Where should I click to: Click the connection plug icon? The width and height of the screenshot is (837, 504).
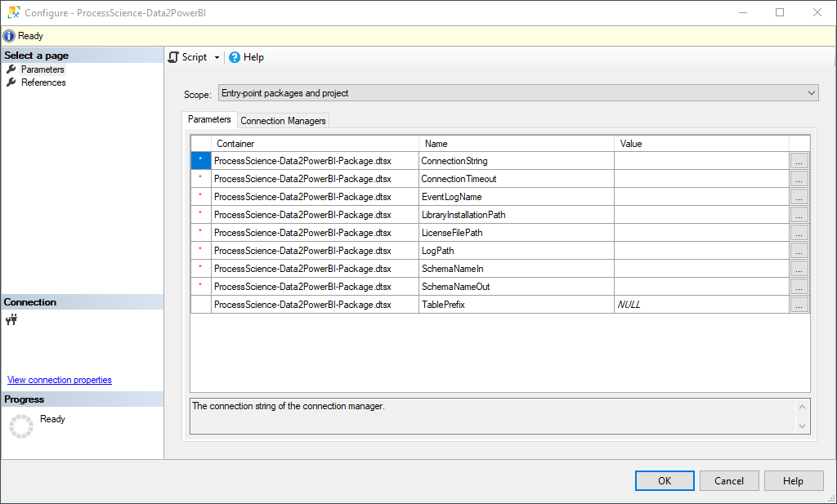pyautogui.click(x=11, y=319)
